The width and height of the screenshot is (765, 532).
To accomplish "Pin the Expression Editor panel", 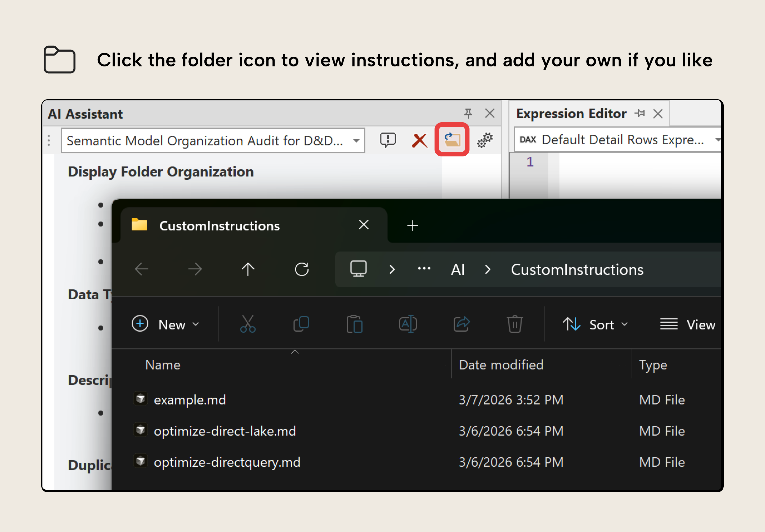I will pos(640,113).
